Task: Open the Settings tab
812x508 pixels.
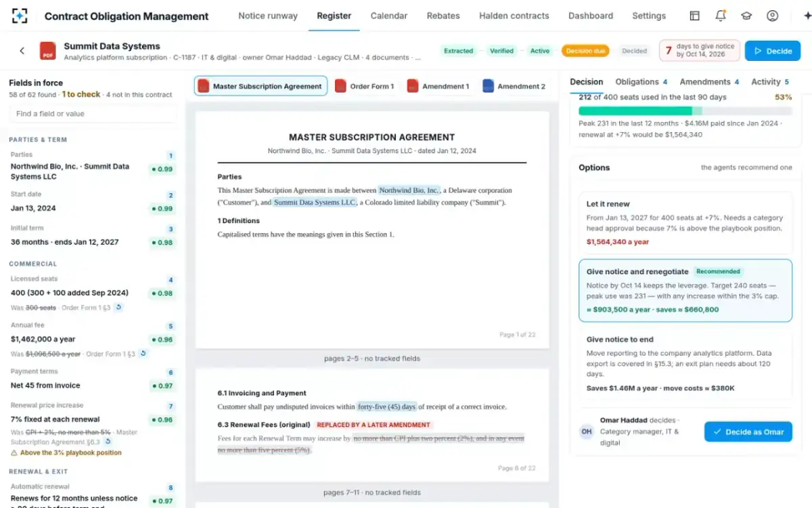Action: (649, 16)
